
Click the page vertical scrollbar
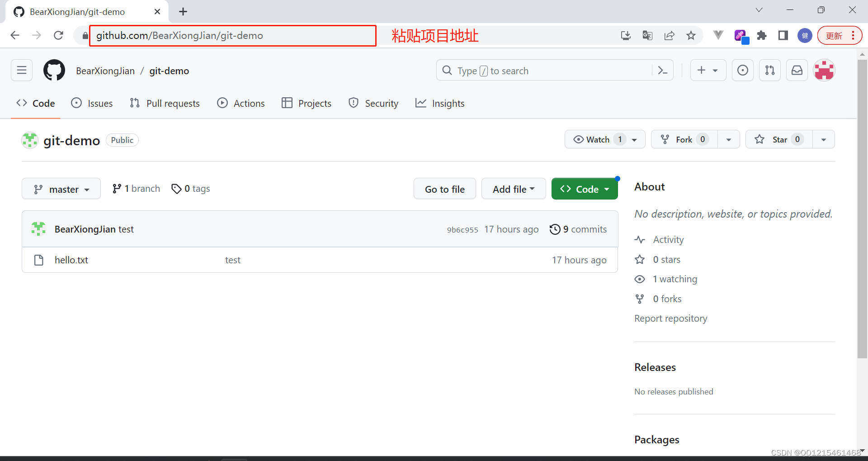point(862,208)
